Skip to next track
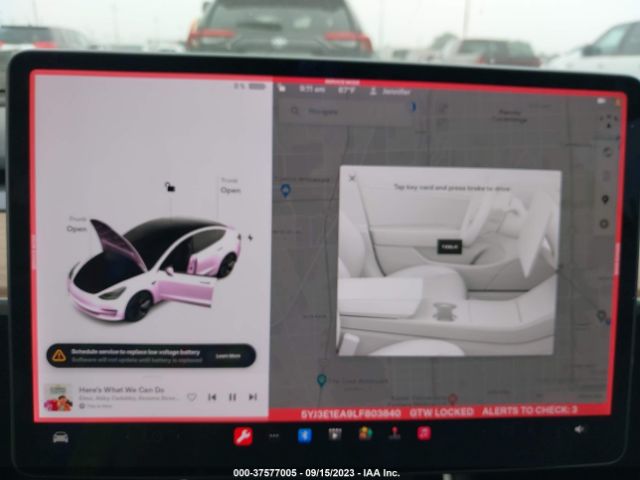 click(x=253, y=397)
